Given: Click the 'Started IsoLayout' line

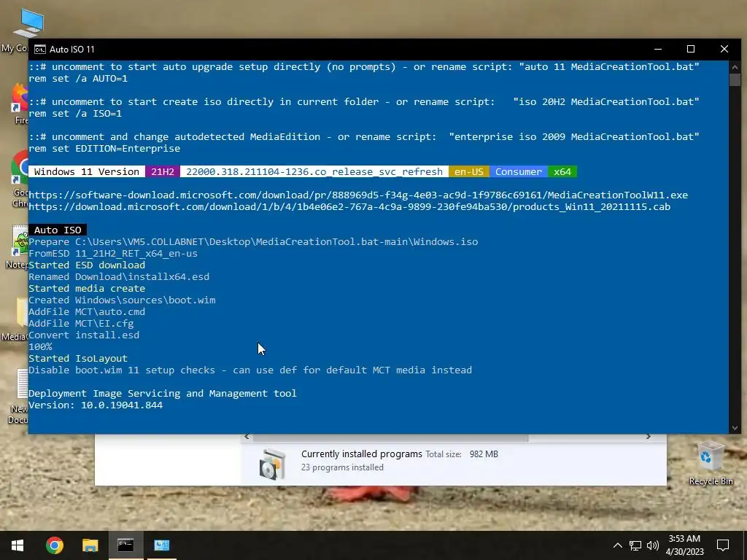Looking at the screenshot, I should (78, 358).
